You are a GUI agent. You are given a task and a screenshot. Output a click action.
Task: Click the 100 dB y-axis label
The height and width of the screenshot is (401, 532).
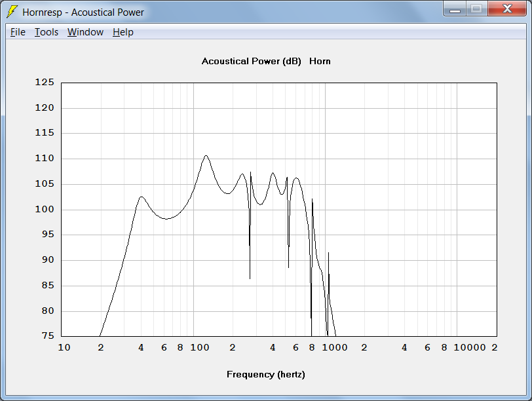[45, 209]
